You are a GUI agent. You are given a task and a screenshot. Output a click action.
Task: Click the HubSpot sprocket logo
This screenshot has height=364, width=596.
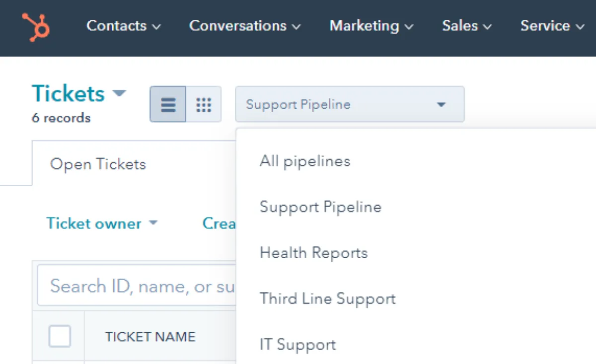[x=35, y=27]
